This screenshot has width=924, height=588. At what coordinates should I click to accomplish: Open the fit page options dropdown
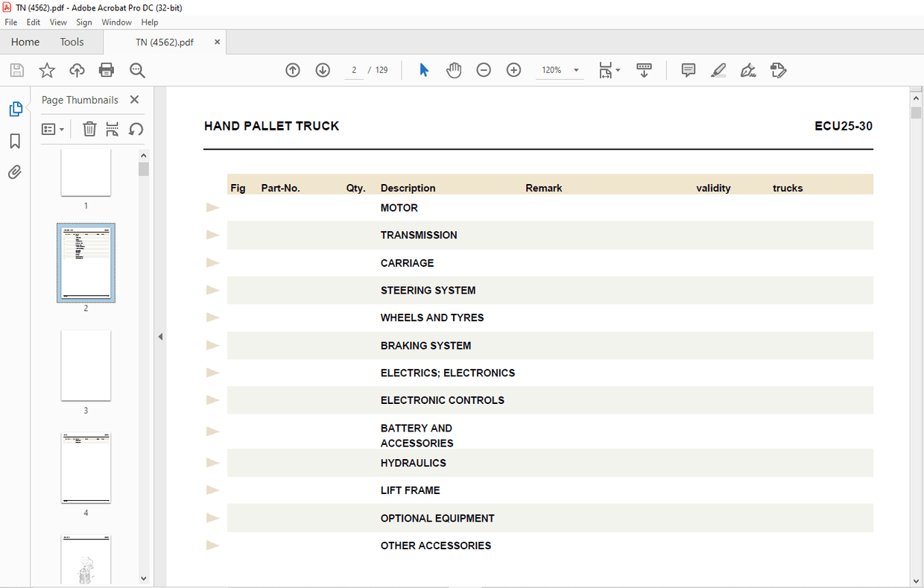610,70
